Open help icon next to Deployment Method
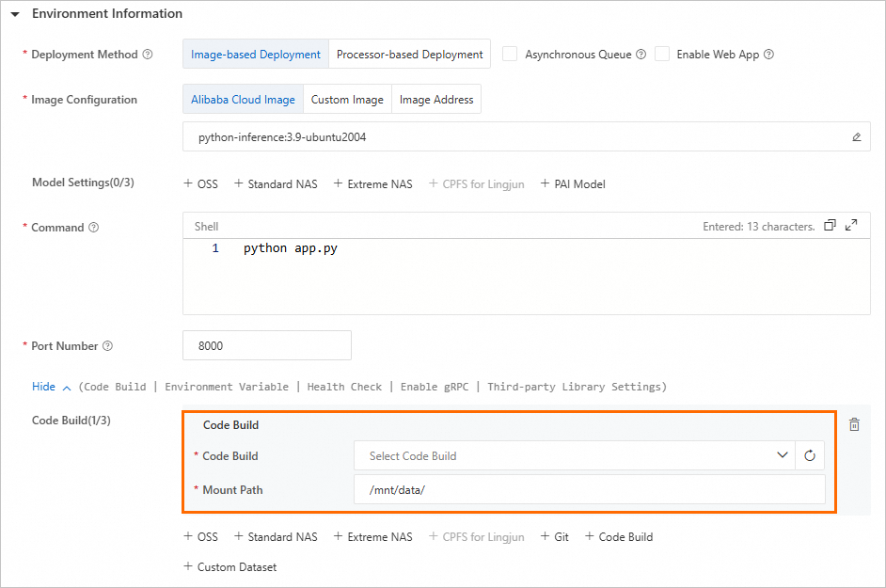 pyautogui.click(x=148, y=55)
